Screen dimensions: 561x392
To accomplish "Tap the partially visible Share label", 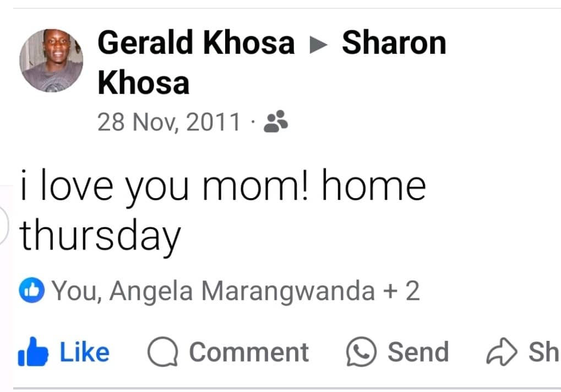I will [x=544, y=352].
